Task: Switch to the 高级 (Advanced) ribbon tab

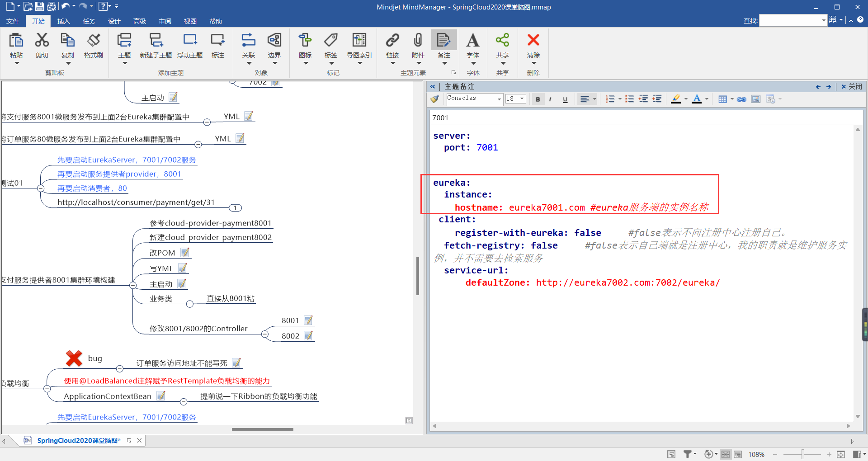Action: click(140, 21)
